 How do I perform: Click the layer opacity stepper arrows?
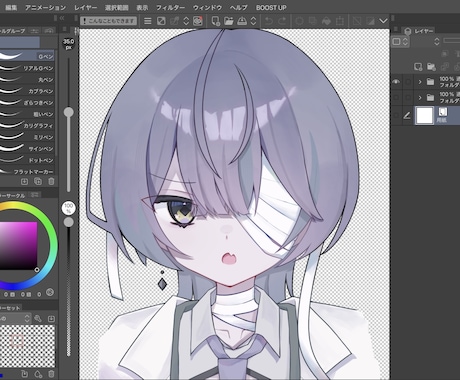click(x=437, y=42)
